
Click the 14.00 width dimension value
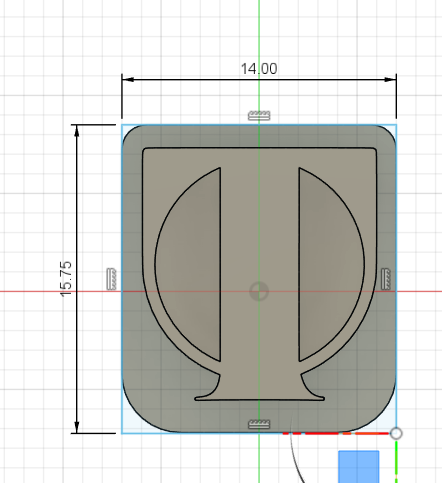pyautogui.click(x=259, y=69)
